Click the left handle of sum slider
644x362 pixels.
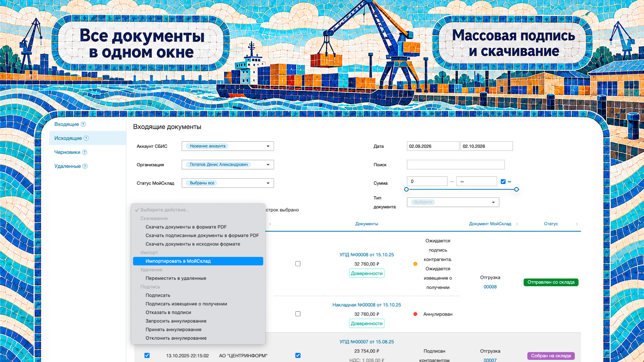click(x=407, y=189)
